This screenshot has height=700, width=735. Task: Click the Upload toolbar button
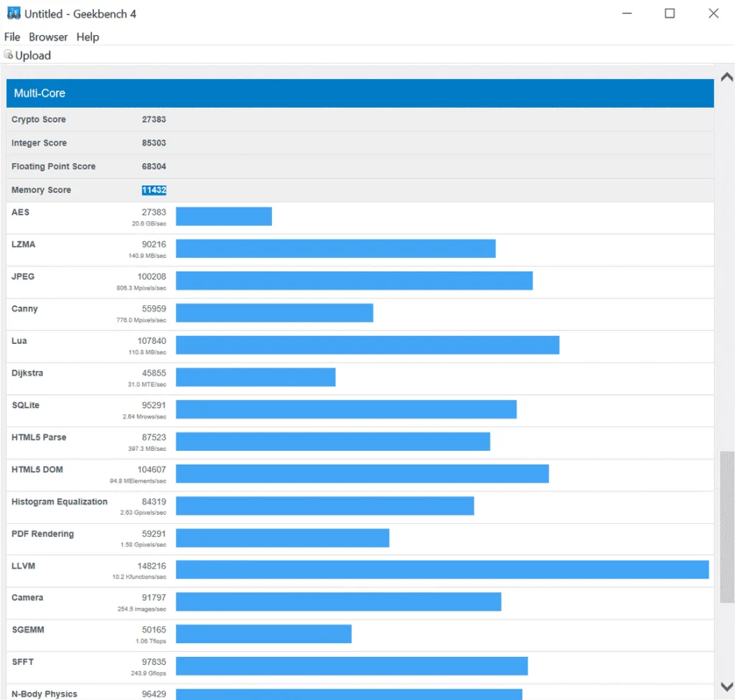click(x=28, y=55)
